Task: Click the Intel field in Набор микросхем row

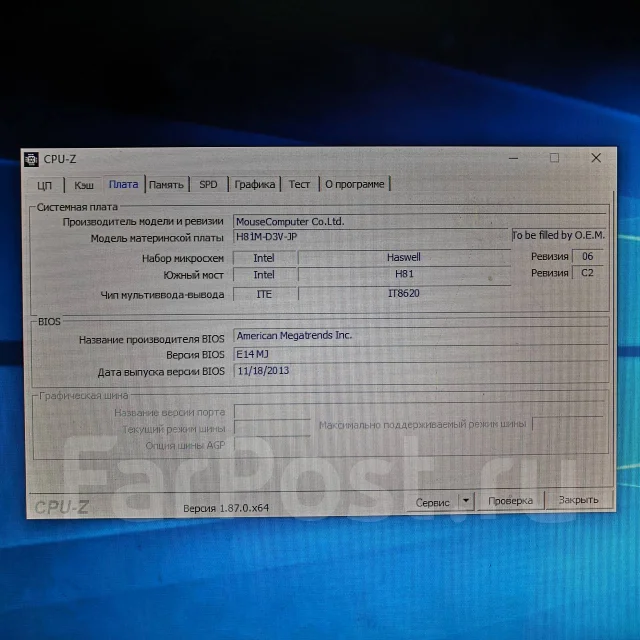Action: point(264,258)
